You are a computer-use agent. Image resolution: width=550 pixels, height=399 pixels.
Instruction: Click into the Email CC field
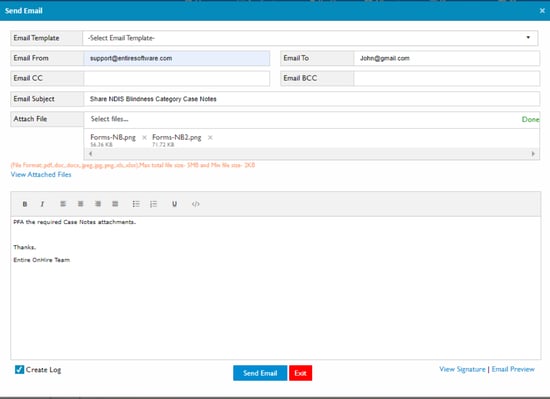point(177,79)
